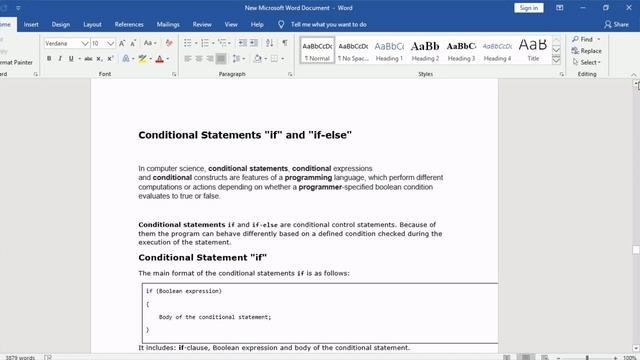Open the Layout tab
The image size is (640, 360).
(92, 24)
